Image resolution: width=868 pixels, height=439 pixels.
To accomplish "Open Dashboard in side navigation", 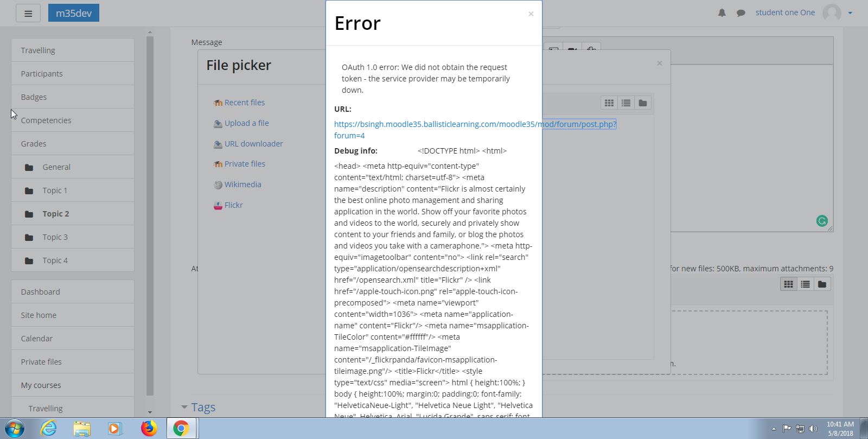I will 73,292.
